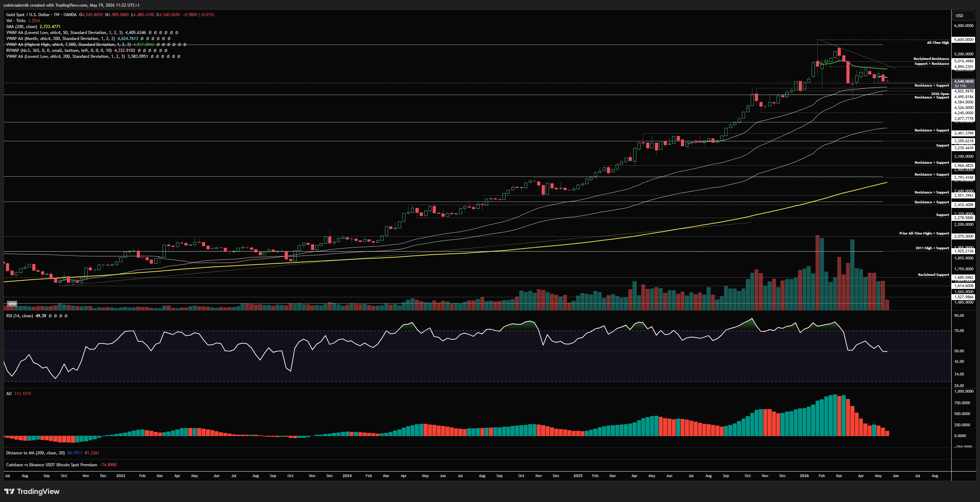980x502 pixels.
Task: Click the RSI value 49.39
Action: [41, 316]
